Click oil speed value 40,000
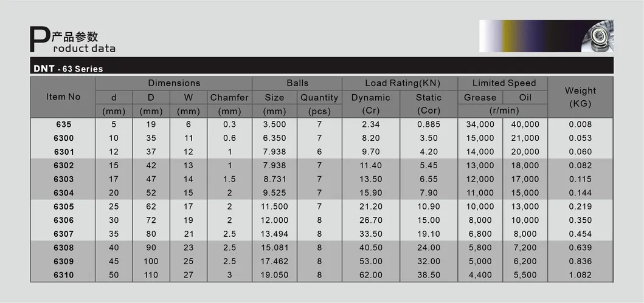Viewport: 644px width, 303px height. 525,124
